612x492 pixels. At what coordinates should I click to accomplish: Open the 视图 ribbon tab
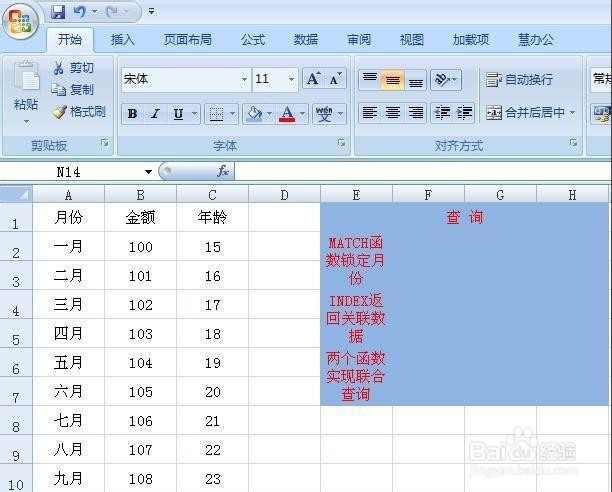412,39
